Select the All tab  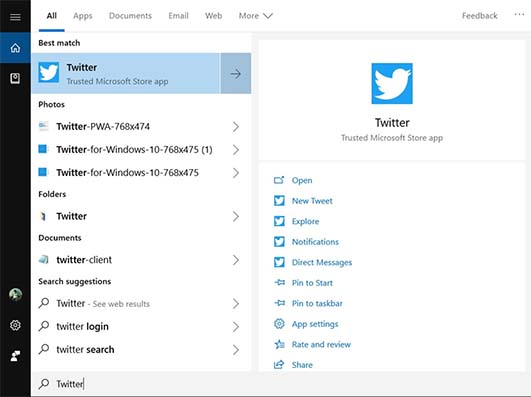click(x=51, y=16)
